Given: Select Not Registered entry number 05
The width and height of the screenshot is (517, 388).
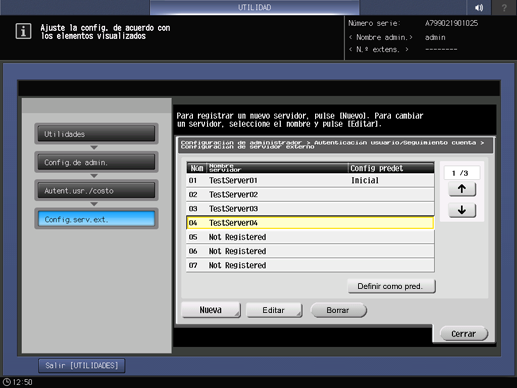Looking at the screenshot, I should [x=310, y=237].
